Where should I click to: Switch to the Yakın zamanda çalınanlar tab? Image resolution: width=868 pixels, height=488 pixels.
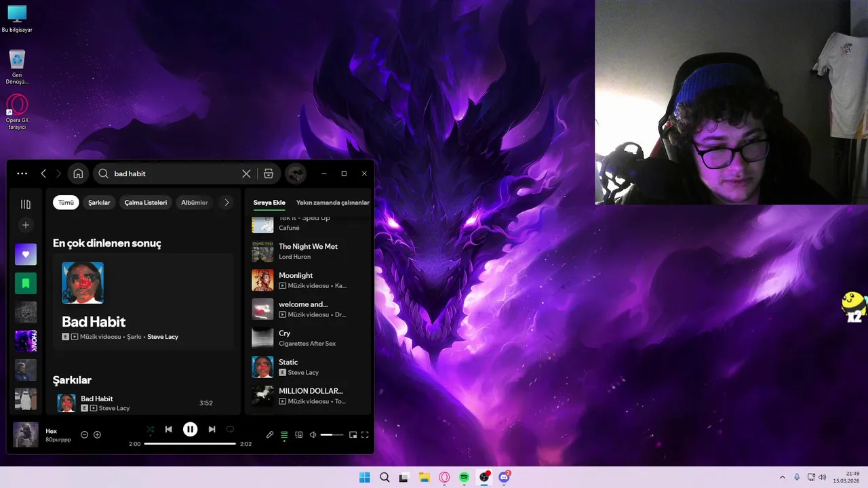[x=333, y=203]
